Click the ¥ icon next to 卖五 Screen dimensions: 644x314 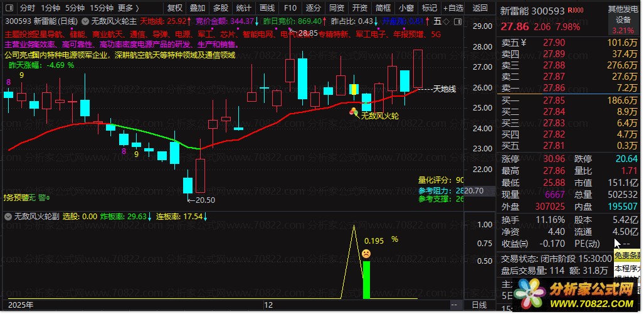pyautogui.click(x=524, y=43)
